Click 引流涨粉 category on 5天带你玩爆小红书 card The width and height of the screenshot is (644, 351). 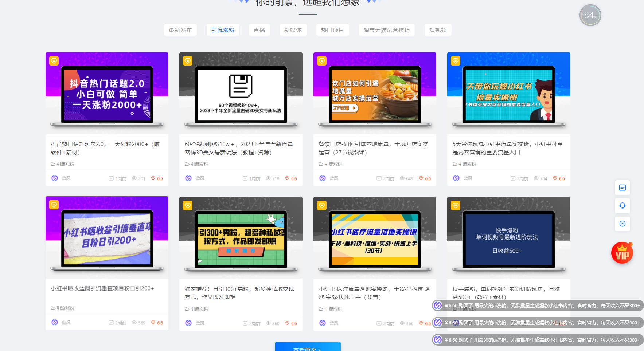tap(464, 164)
